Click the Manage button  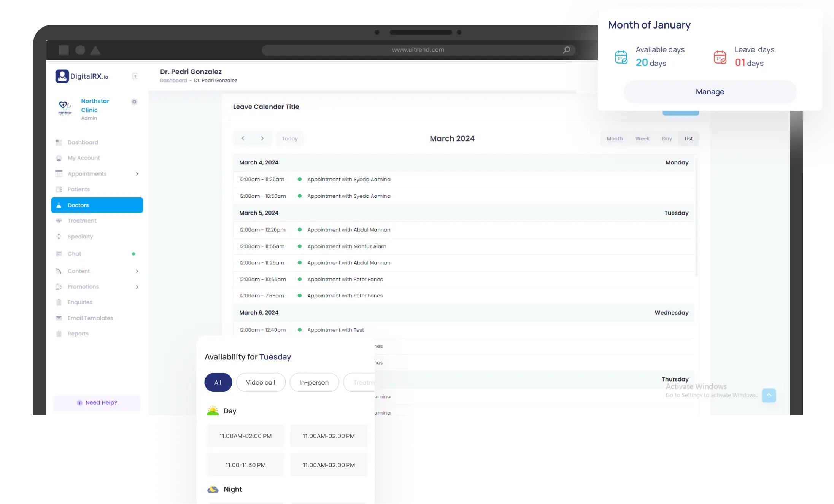click(x=710, y=92)
